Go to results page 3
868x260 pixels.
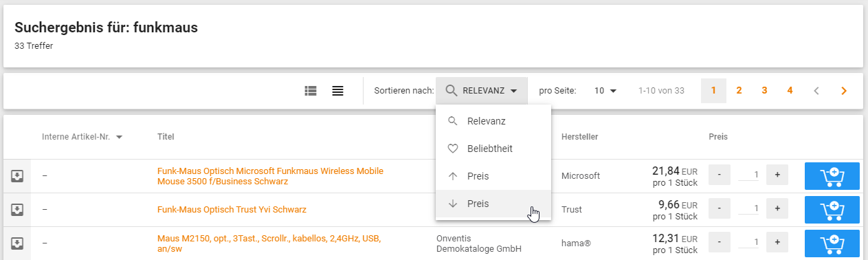coord(764,91)
